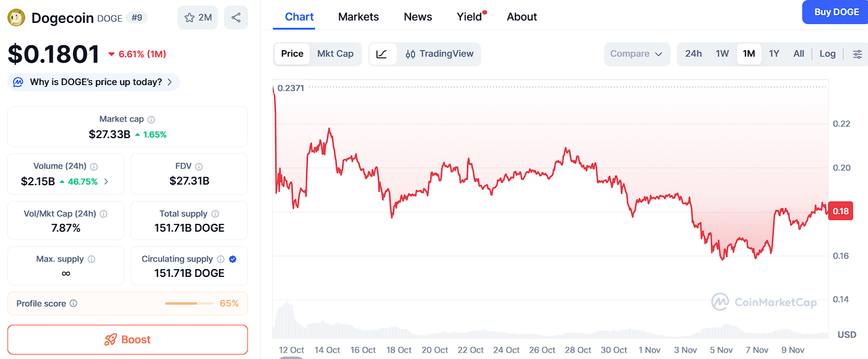Click the CoinMarketCap watermark on chart
Image resolution: width=868 pixels, height=359 pixels.
click(x=764, y=302)
